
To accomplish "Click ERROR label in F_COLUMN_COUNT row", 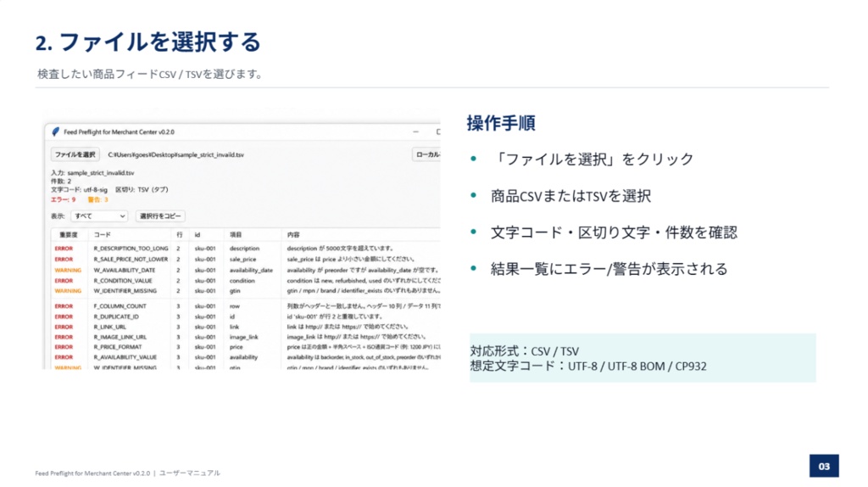I will click(x=64, y=306).
